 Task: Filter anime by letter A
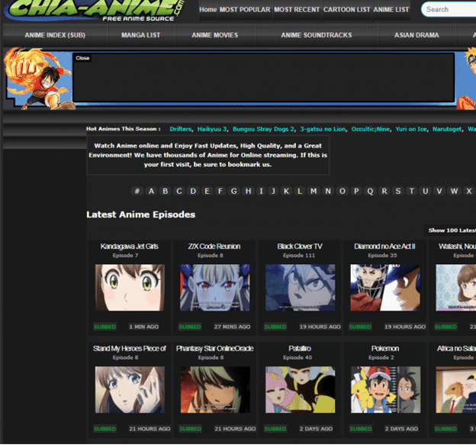(151, 191)
